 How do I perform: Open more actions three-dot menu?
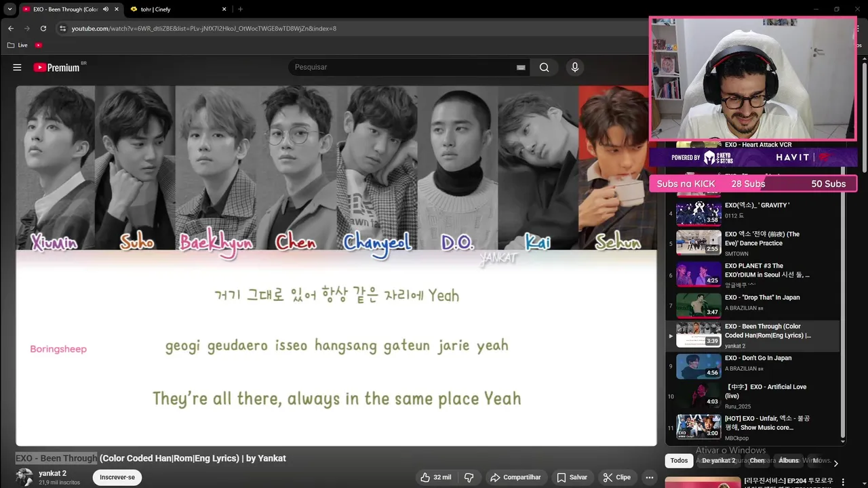(x=650, y=477)
